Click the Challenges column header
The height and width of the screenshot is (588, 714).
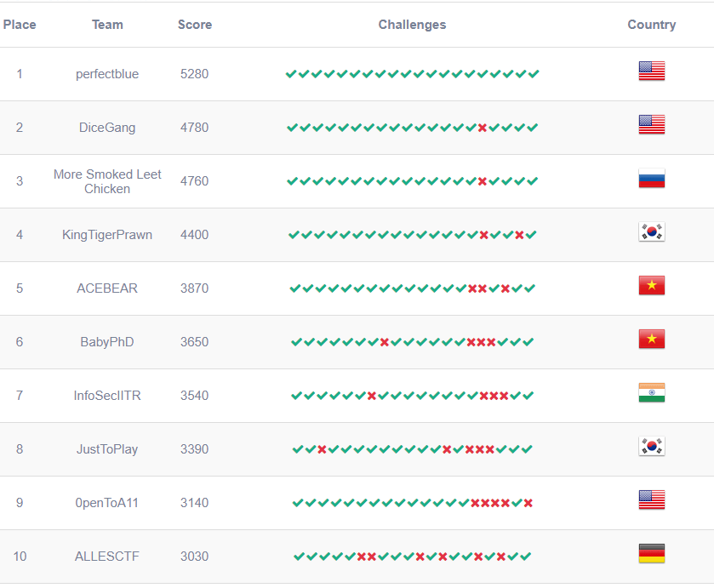point(412,25)
